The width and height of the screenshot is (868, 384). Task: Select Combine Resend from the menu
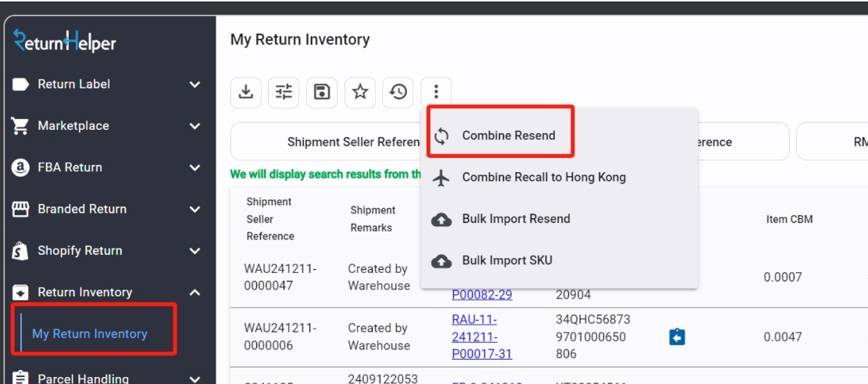509,135
